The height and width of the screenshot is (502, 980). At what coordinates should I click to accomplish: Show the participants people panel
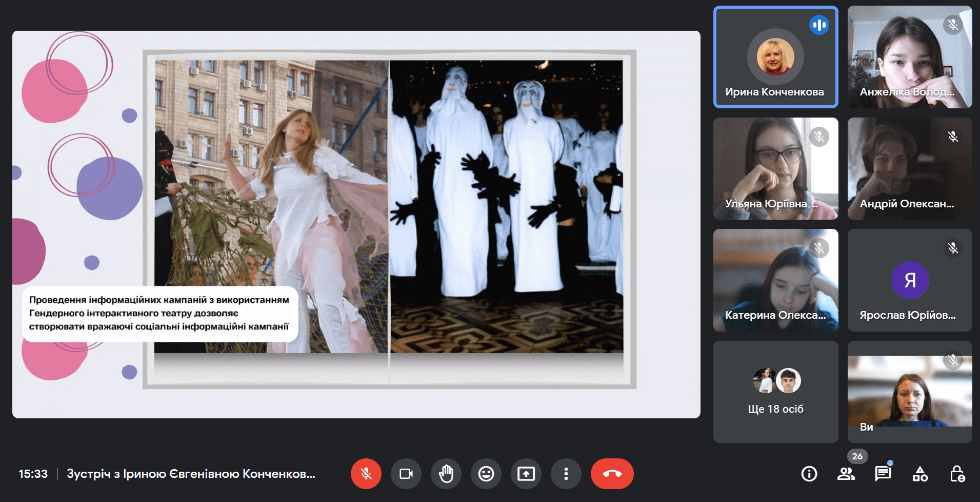[x=846, y=474]
